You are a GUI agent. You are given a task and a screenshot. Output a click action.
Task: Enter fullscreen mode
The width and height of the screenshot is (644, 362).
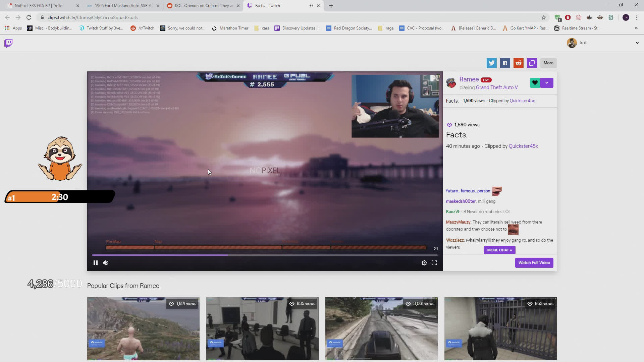(434, 263)
